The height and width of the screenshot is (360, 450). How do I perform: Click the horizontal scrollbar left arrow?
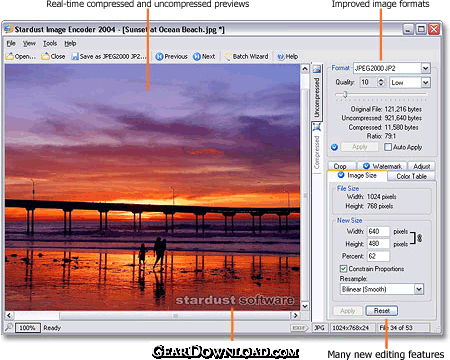pyautogui.click(x=9, y=315)
